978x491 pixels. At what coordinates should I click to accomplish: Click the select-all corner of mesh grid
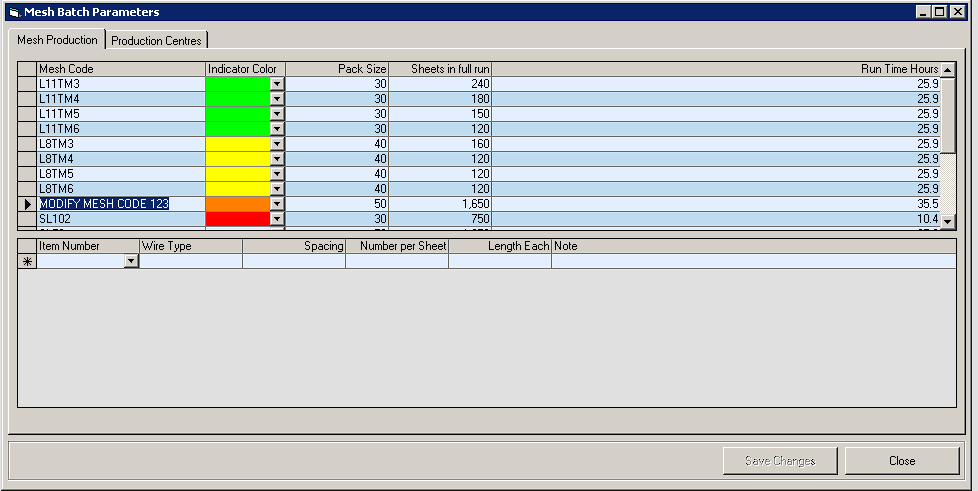[27, 69]
